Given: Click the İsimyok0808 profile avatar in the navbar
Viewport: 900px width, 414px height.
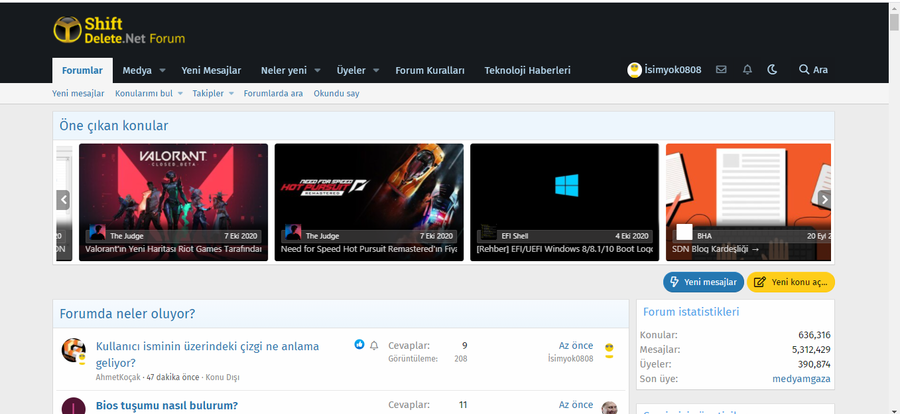Looking at the screenshot, I should [x=634, y=70].
